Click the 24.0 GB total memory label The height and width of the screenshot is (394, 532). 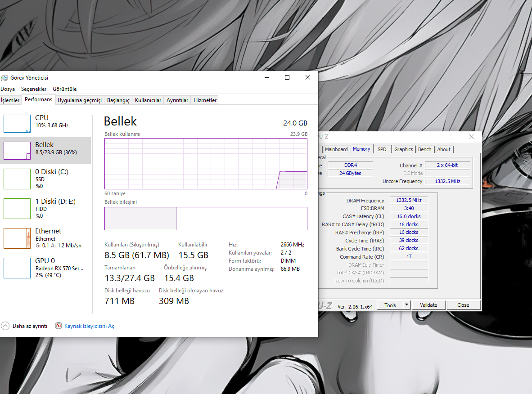point(295,123)
